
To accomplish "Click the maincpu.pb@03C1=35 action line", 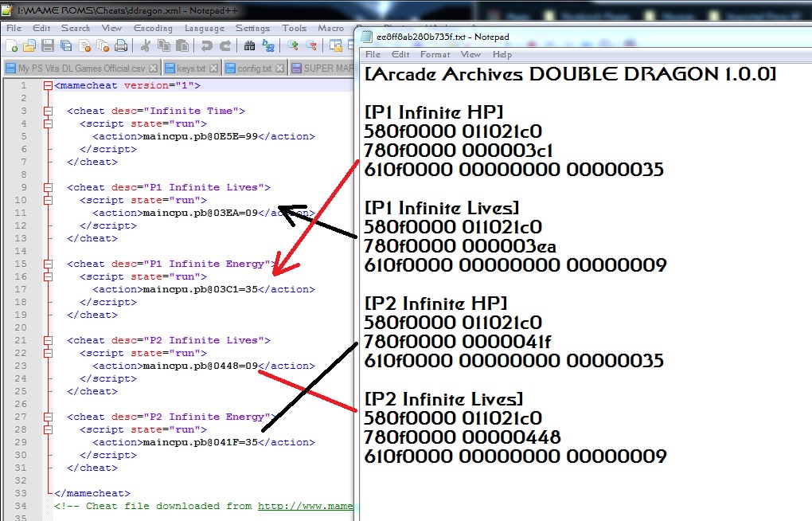I will pos(204,289).
